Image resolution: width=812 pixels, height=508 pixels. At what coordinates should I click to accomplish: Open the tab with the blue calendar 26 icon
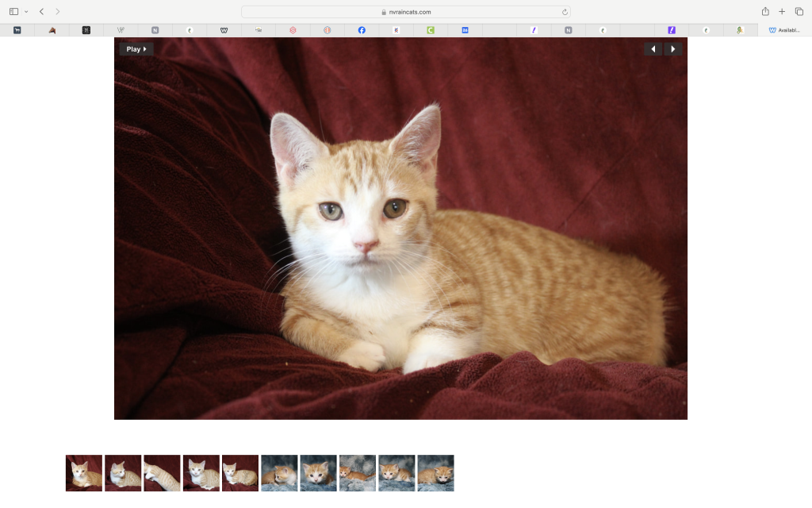point(465,30)
